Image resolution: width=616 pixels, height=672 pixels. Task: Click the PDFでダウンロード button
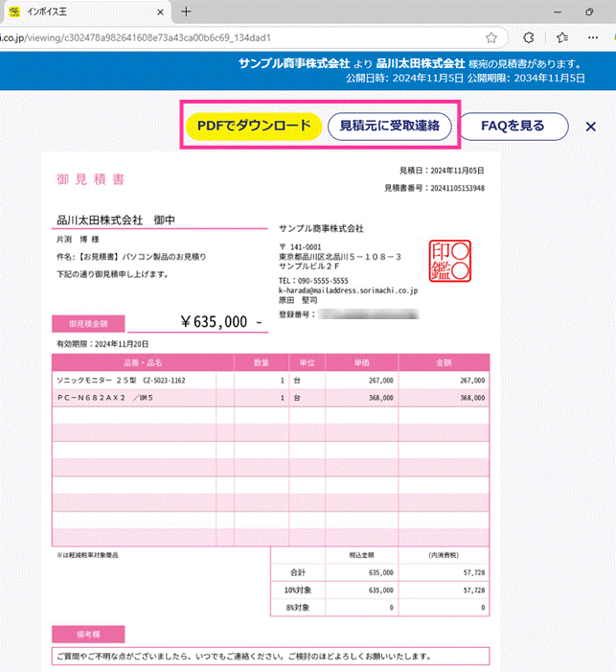(254, 126)
